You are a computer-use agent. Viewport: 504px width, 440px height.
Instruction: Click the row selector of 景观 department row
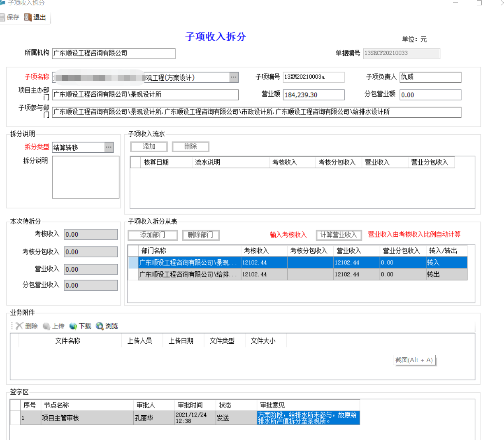(x=133, y=263)
